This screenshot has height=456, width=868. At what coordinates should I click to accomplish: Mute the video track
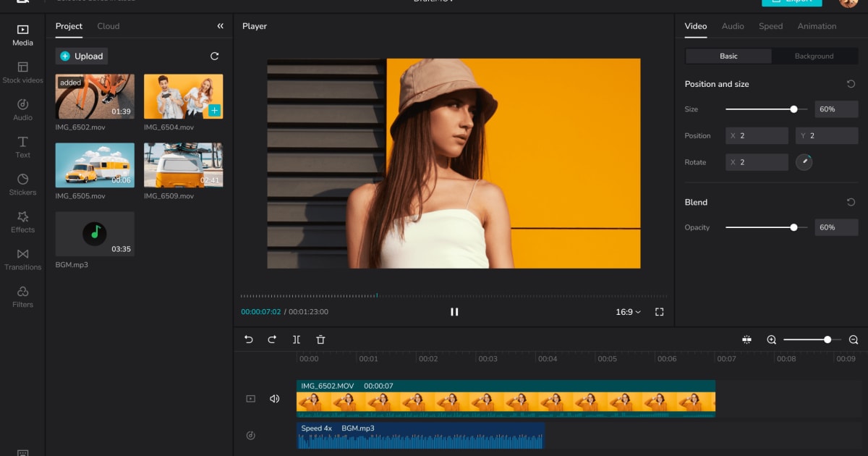point(274,398)
